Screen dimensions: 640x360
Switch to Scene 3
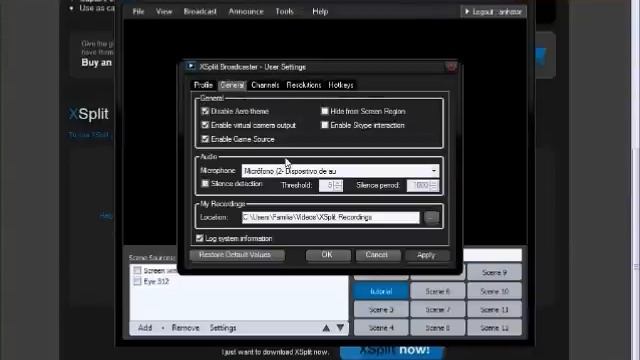point(381,310)
